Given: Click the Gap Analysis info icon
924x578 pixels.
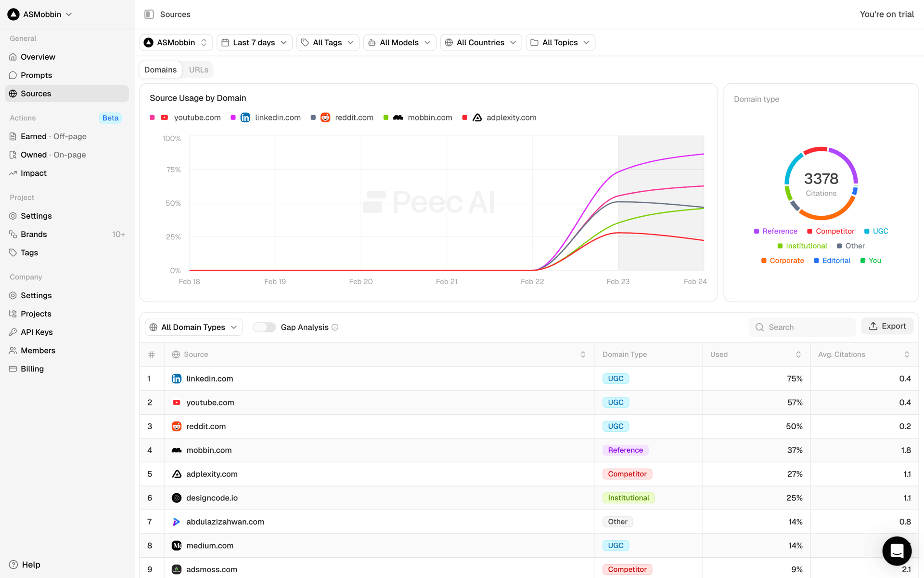Looking at the screenshot, I should click(x=335, y=327).
